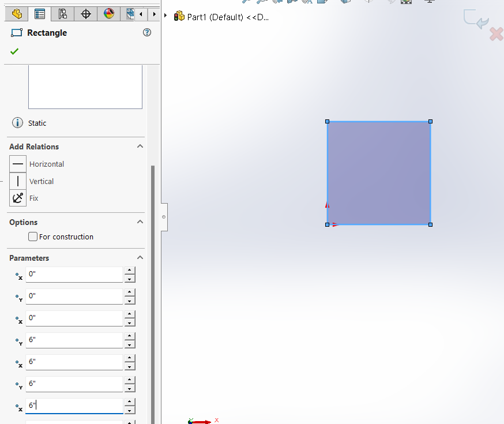
Task: Increase the first point Y value
Action: click(130, 292)
